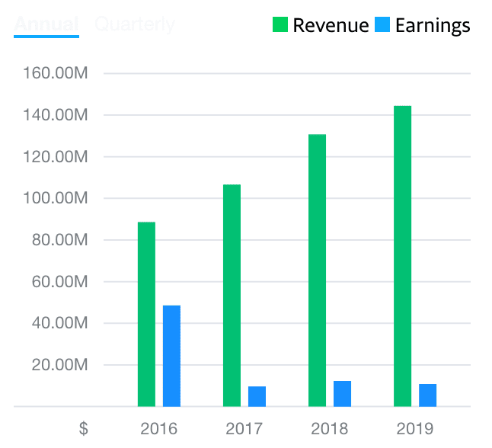Screen dimensions: 492x448
Task: Click the 100.00M y-axis label
Action: click(56, 198)
